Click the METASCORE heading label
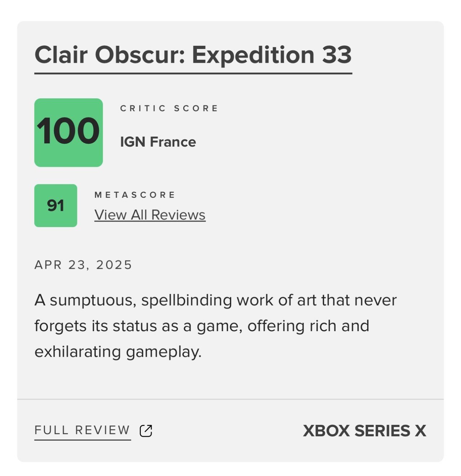 coord(135,195)
